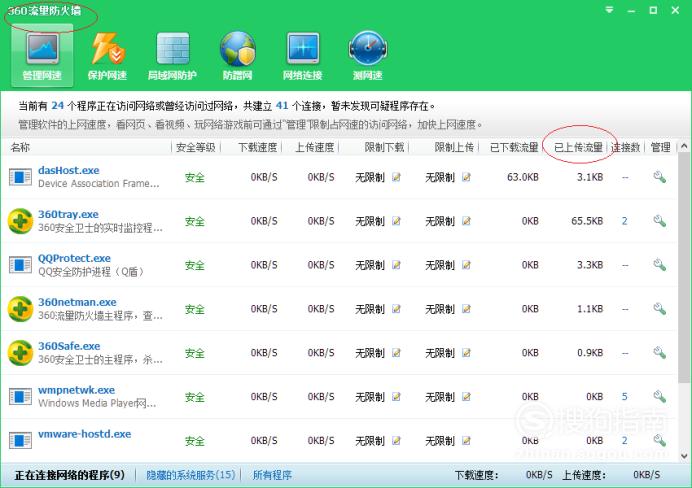Open the 360tray.exe program link
The width and height of the screenshot is (692, 488).
click(x=68, y=214)
